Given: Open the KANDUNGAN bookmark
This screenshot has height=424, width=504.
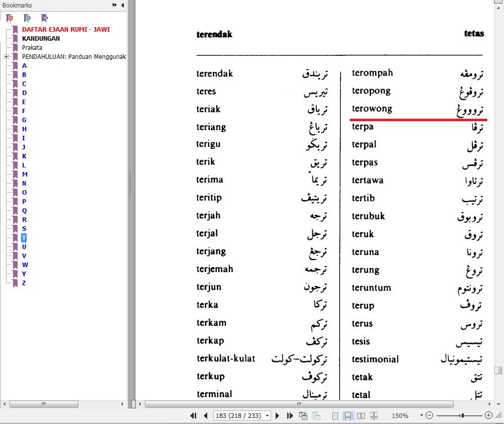Looking at the screenshot, I should tap(41, 38).
